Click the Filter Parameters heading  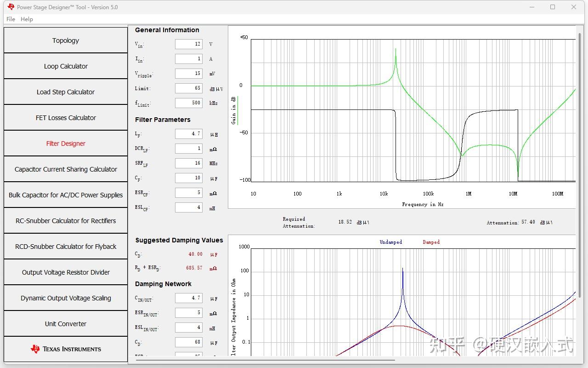[163, 120]
